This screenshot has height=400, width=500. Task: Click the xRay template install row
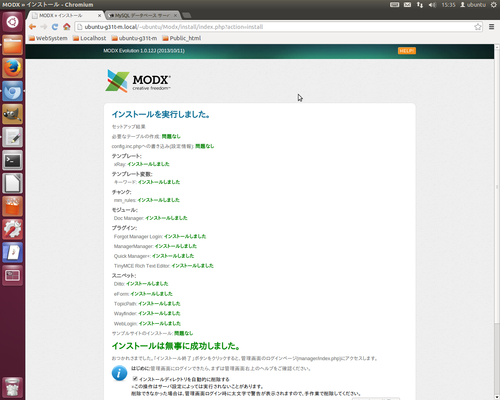point(142,164)
